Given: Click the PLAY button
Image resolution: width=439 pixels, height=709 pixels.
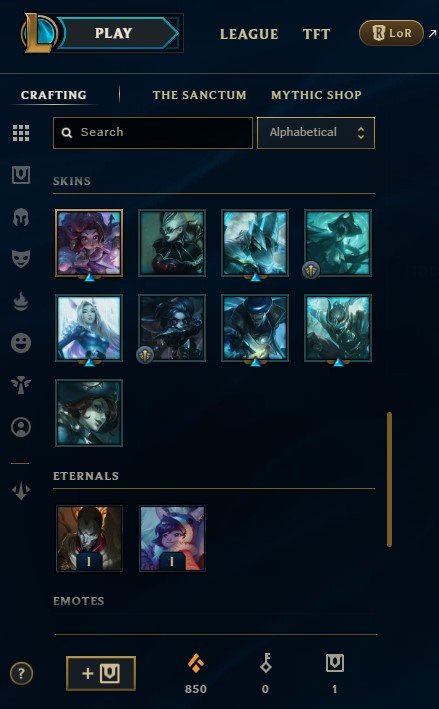Looking at the screenshot, I should 120,33.
